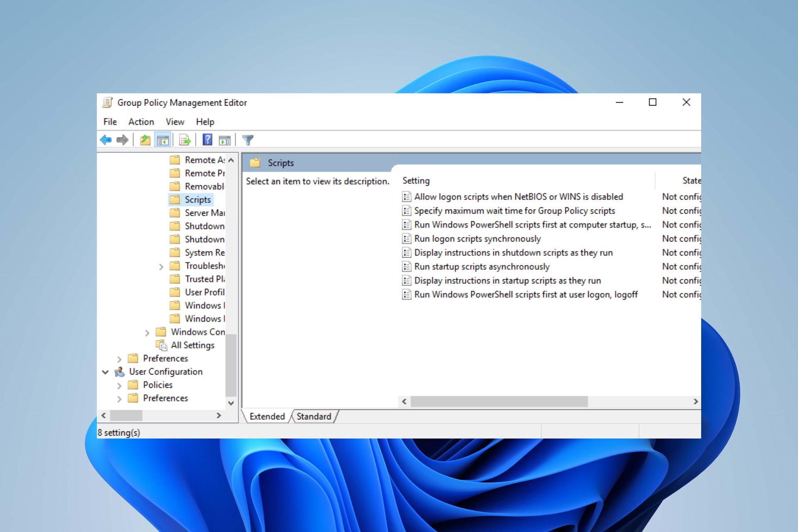Click the Back arrow toolbar icon
Image resolution: width=798 pixels, height=532 pixels.
106,140
